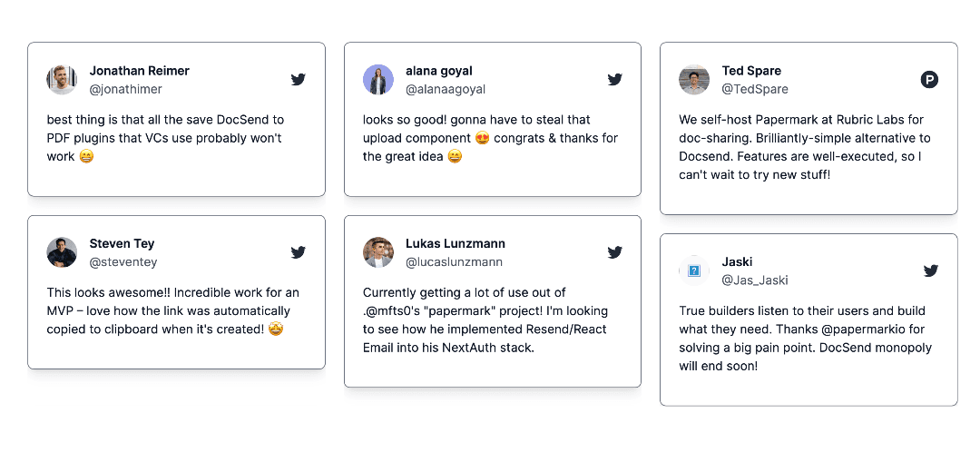The height and width of the screenshot is (462, 980).
Task: Click Jaski's avatar image
Action: pos(694,270)
